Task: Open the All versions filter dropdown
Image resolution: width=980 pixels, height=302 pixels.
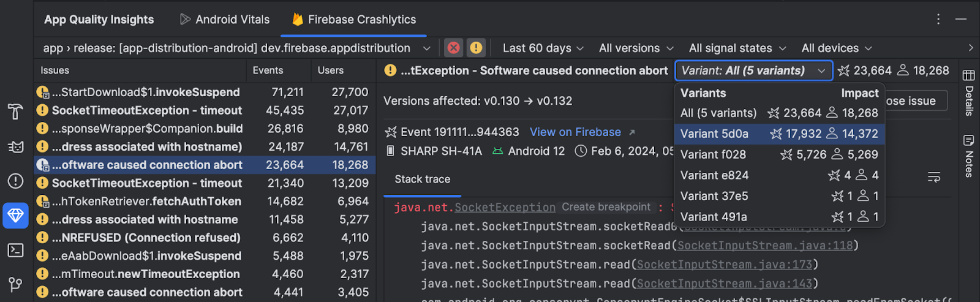Action: (636, 48)
